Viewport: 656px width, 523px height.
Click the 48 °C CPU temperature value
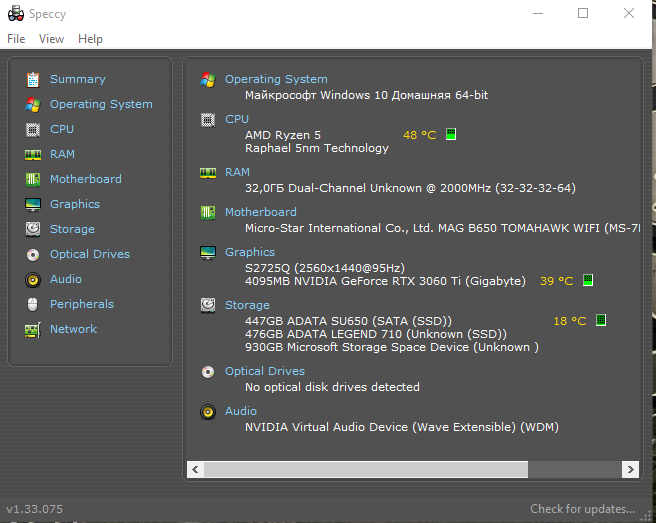[x=419, y=135]
